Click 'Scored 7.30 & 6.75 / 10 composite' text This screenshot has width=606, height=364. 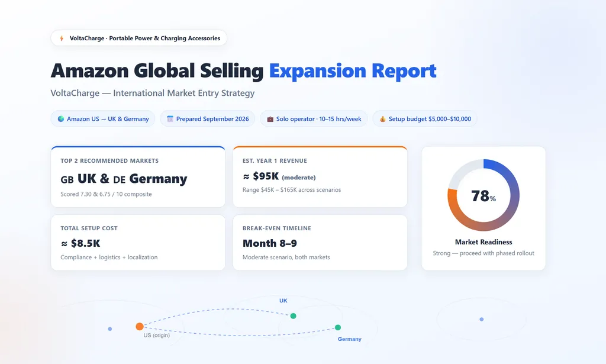(107, 194)
